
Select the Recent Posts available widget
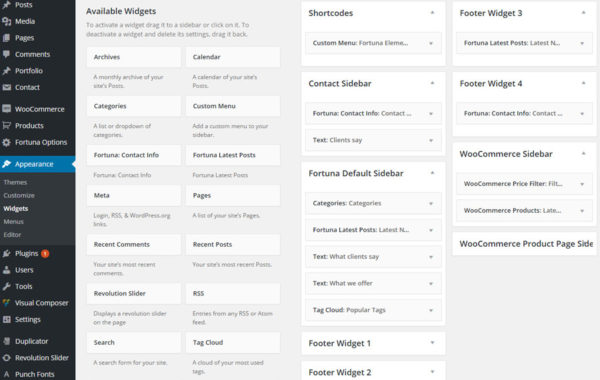click(x=233, y=245)
